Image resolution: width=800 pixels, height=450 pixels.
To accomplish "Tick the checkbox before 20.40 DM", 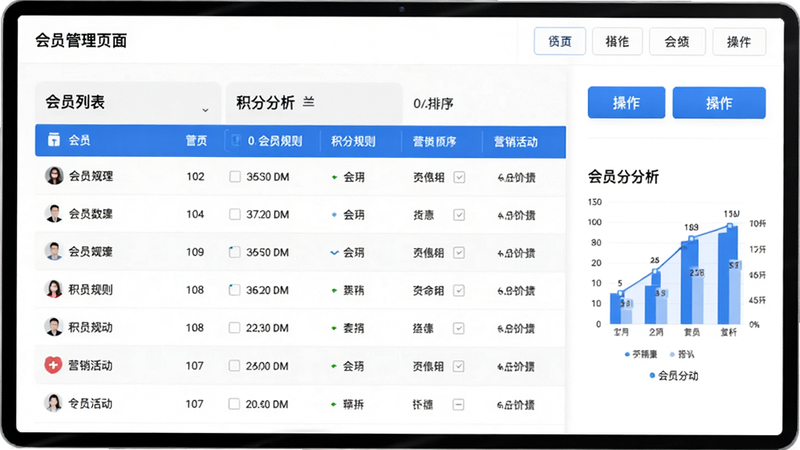I will click(x=235, y=404).
